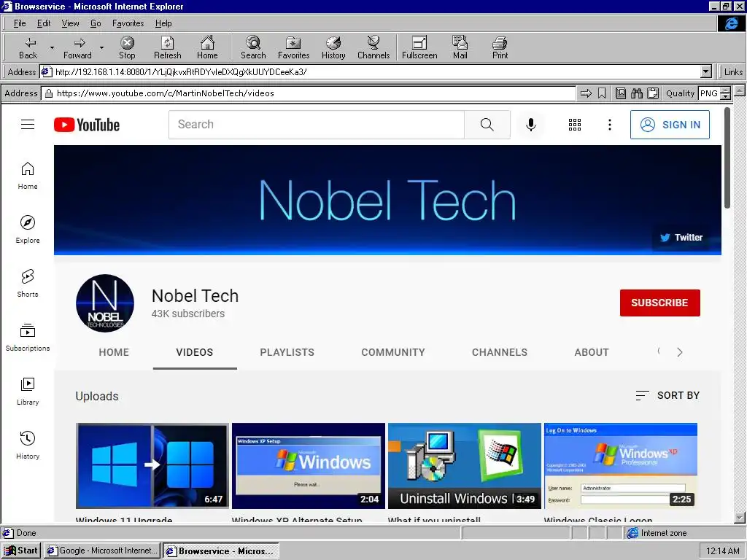The image size is (747, 560).
Task: Switch to the ABOUT tab
Action: click(591, 352)
